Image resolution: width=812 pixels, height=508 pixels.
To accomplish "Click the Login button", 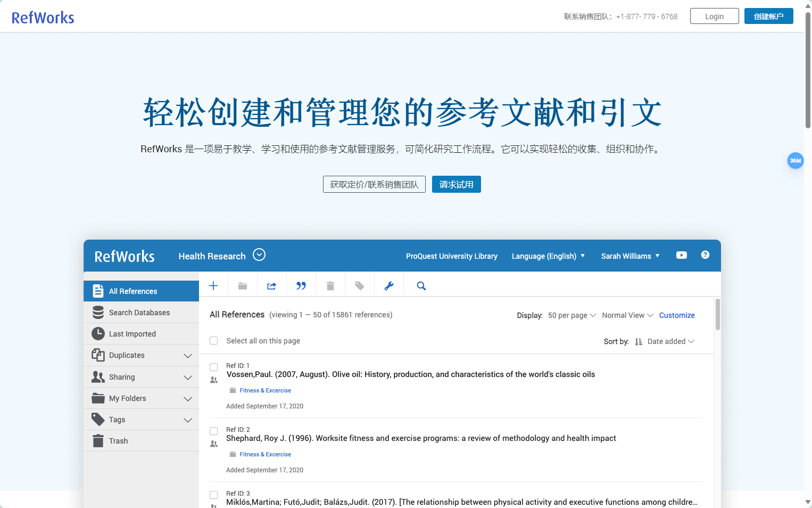I will [714, 16].
